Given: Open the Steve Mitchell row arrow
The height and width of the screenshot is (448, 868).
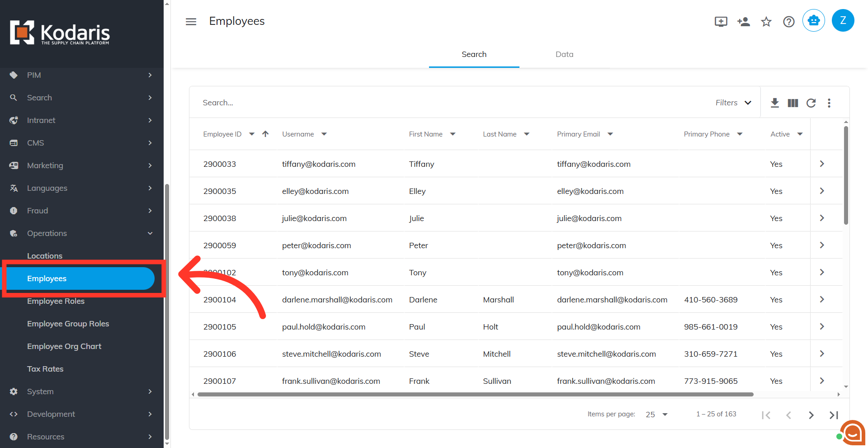Looking at the screenshot, I should pos(822,354).
